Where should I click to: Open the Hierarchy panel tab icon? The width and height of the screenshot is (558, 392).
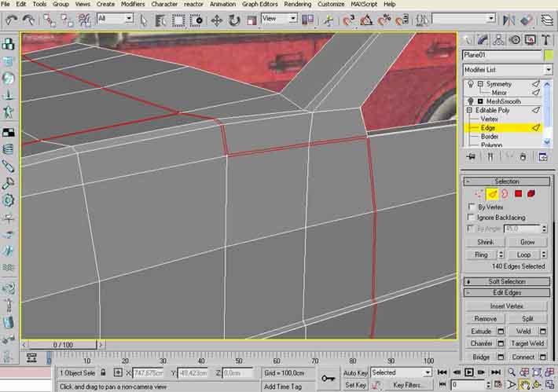click(x=500, y=40)
